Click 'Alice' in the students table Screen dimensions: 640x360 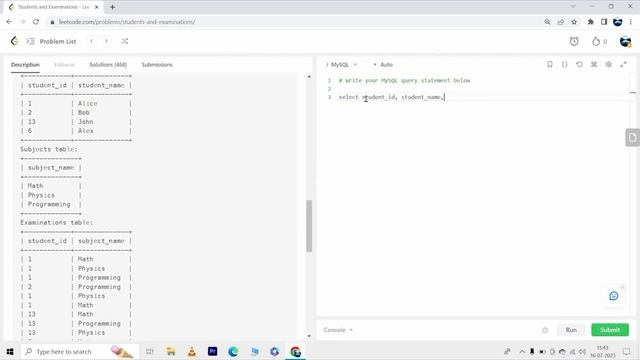coord(87,104)
